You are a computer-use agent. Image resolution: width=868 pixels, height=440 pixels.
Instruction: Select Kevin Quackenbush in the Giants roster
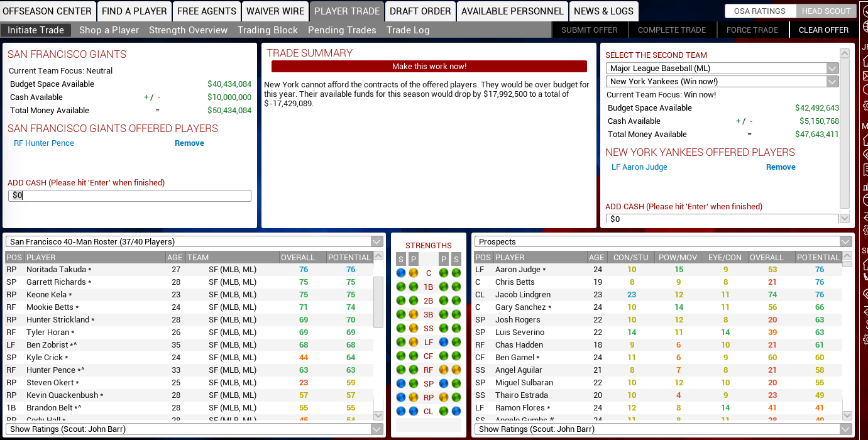click(189, 395)
